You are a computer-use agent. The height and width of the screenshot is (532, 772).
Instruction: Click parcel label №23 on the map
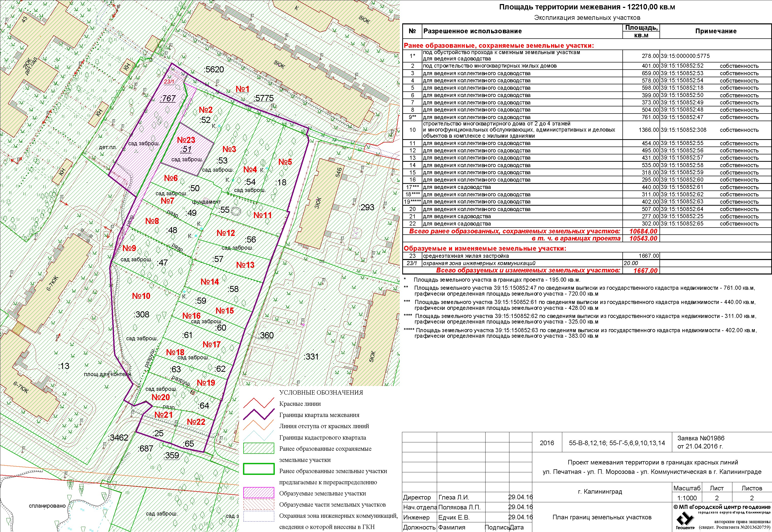[186, 140]
